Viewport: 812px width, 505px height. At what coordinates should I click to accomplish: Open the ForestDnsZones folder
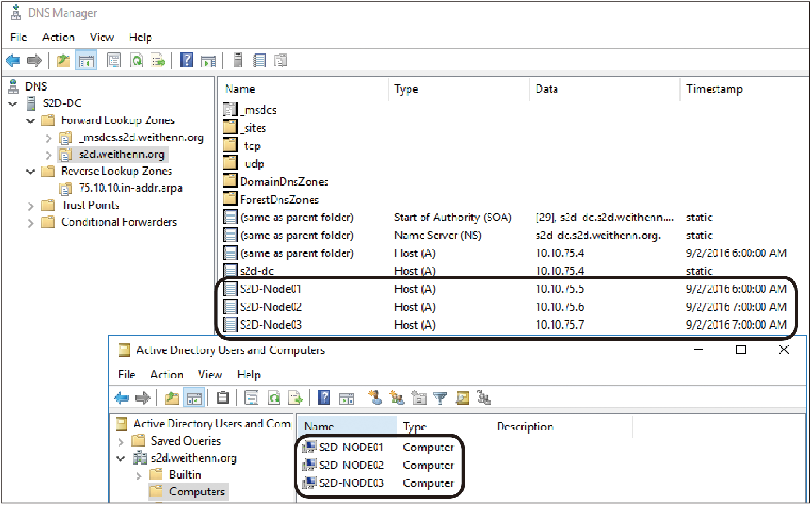271,200
